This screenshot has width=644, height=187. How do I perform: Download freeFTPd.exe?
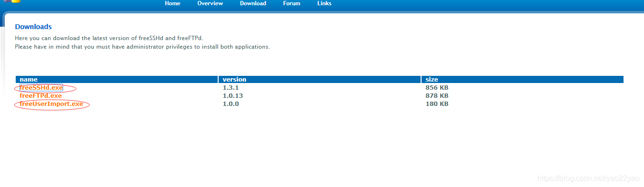(x=40, y=96)
